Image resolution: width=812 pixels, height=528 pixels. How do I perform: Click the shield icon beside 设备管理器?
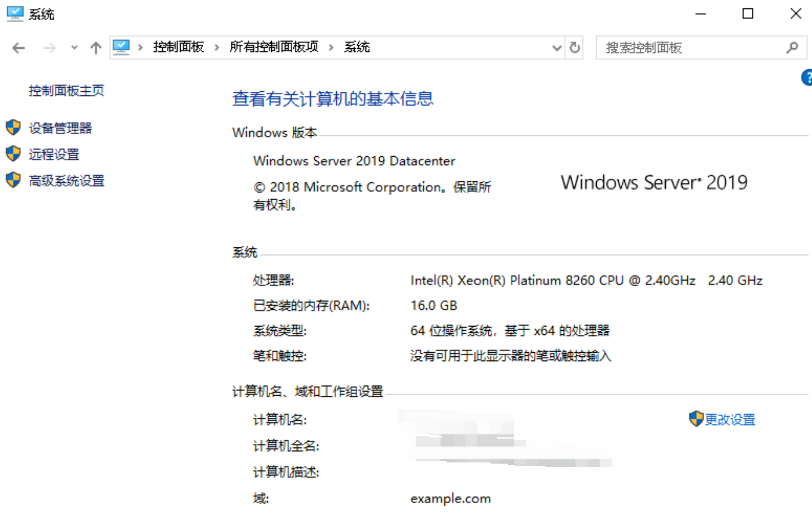point(13,128)
